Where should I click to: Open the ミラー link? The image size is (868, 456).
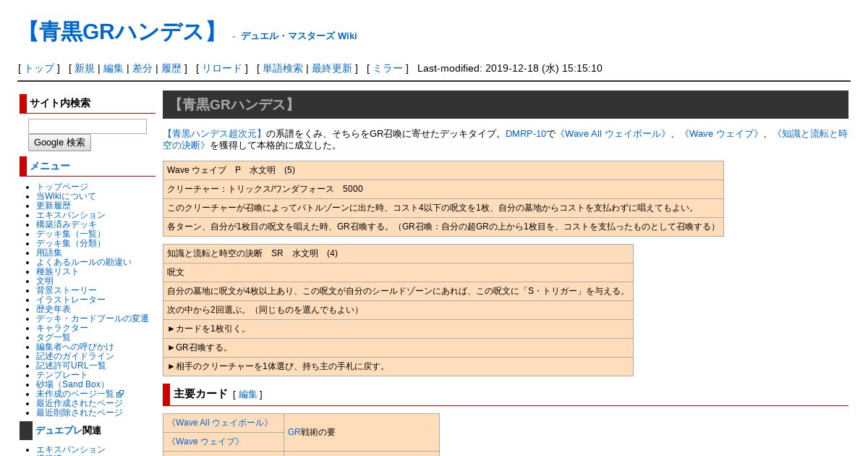(388, 68)
